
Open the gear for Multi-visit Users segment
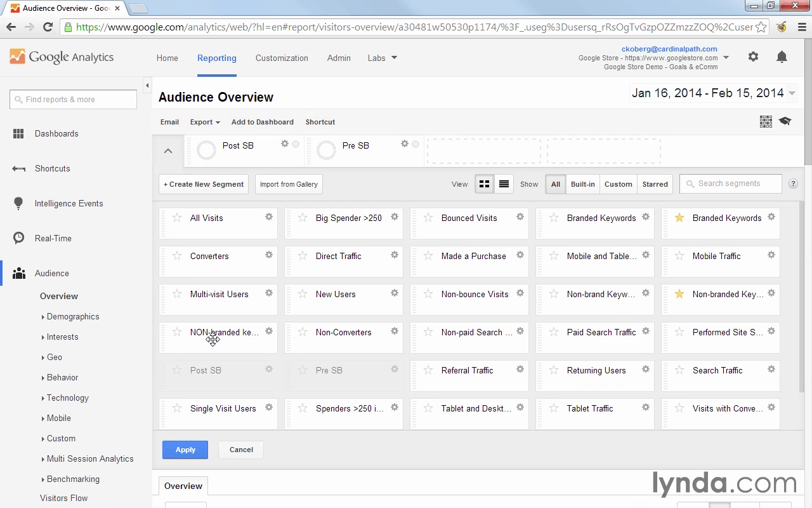269,293
